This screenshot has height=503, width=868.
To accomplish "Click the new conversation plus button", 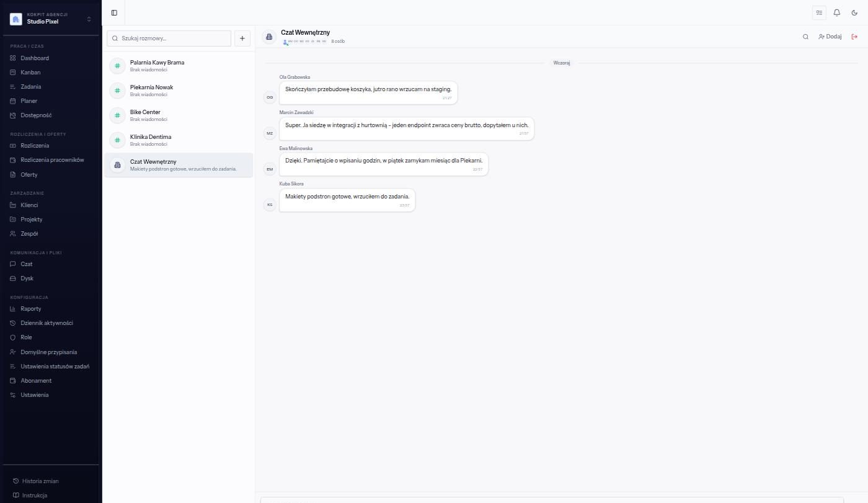I will point(242,38).
